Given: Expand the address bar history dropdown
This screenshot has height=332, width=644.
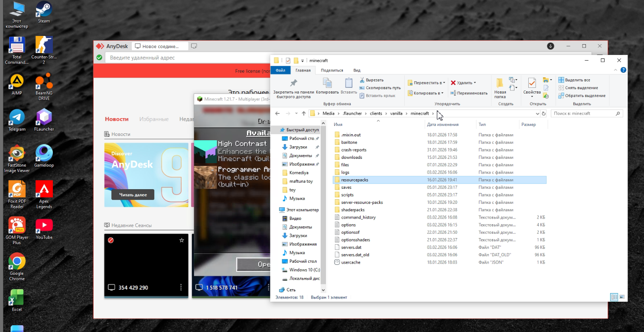Looking at the screenshot, I should point(537,113).
